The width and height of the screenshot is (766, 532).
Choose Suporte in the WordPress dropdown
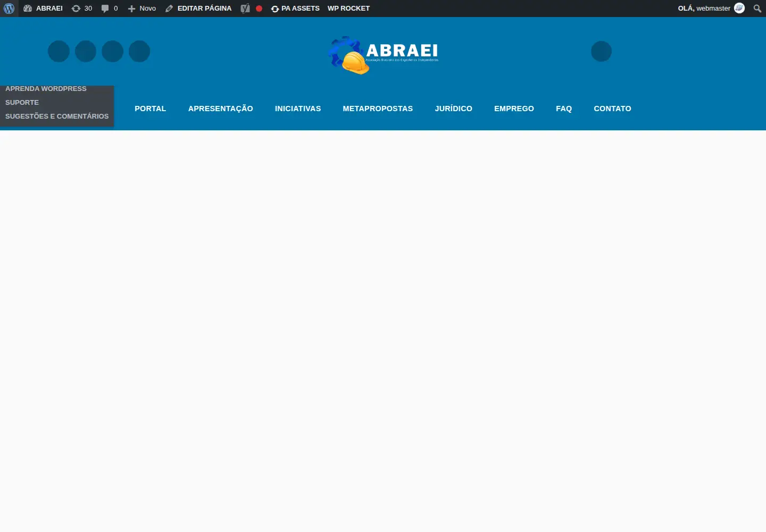pyautogui.click(x=22, y=103)
